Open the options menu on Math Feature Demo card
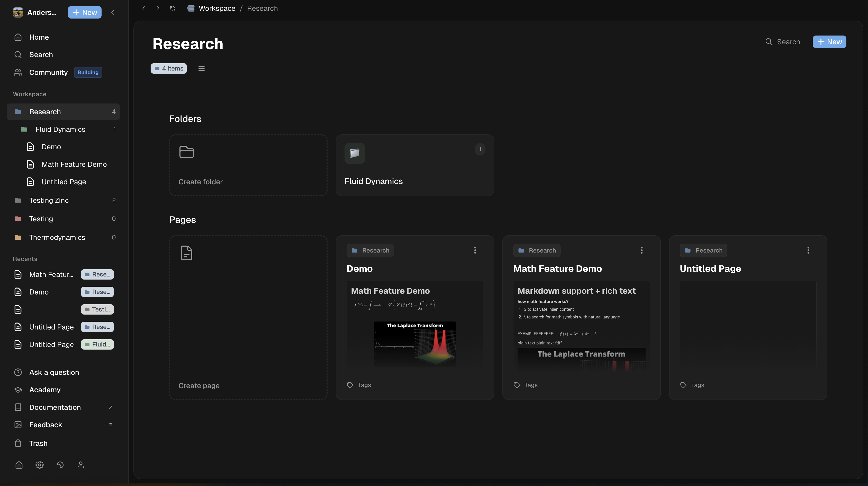Viewport: 868px width, 486px height. (x=641, y=250)
